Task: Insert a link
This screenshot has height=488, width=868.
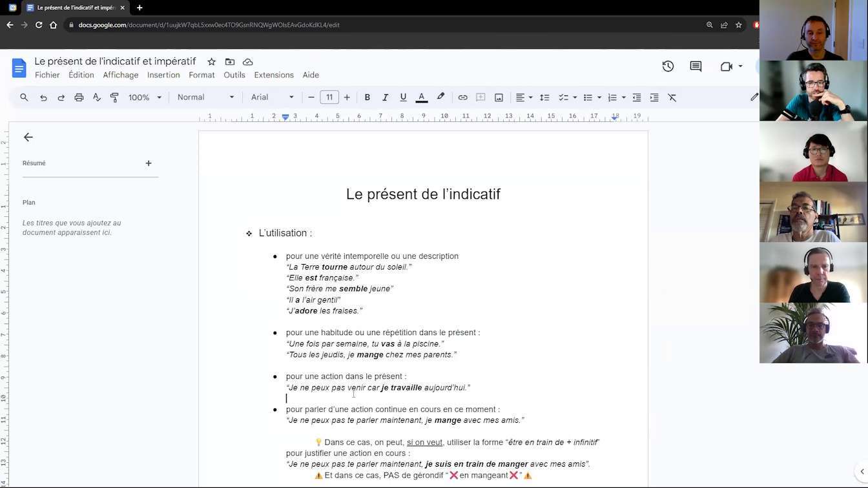Action: click(x=462, y=97)
